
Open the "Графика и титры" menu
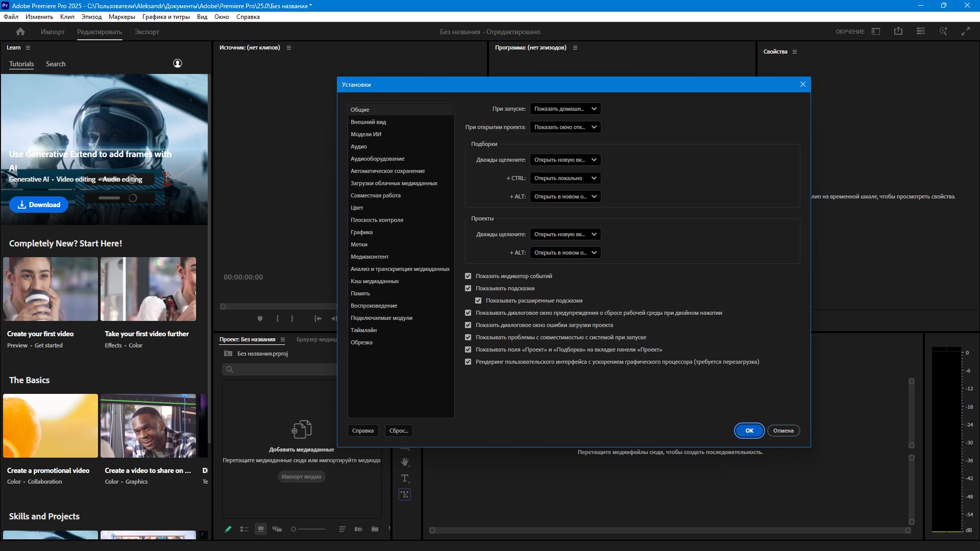pos(166,17)
